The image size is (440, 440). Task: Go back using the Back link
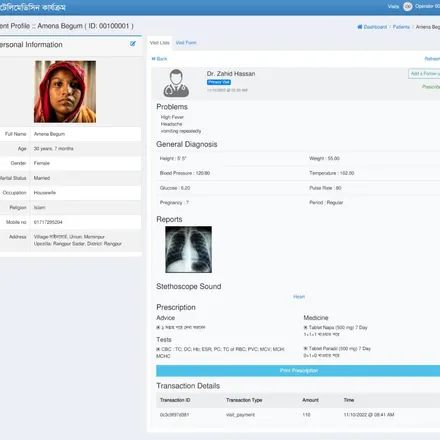[x=159, y=59]
